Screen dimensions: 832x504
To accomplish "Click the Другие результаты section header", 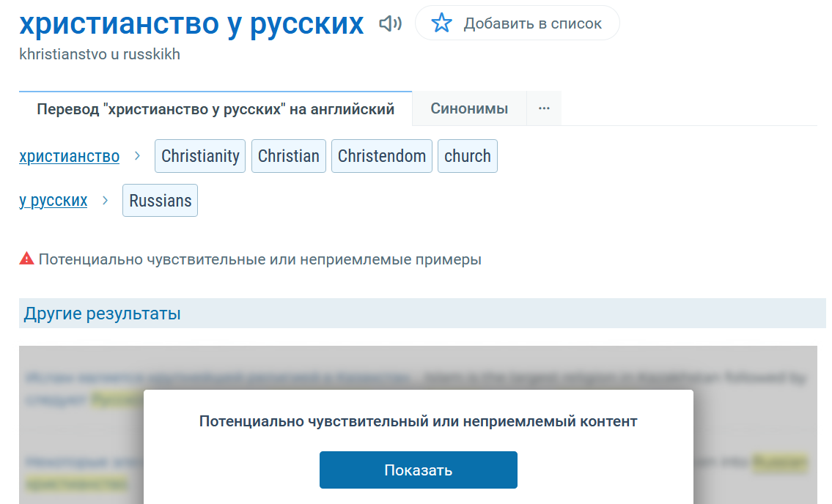I will pos(103,314).
